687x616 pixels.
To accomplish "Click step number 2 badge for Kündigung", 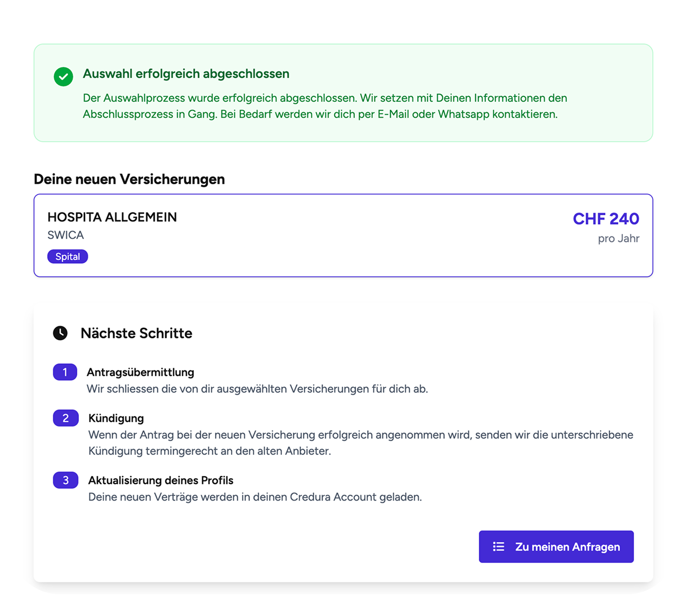I will (x=65, y=418).
